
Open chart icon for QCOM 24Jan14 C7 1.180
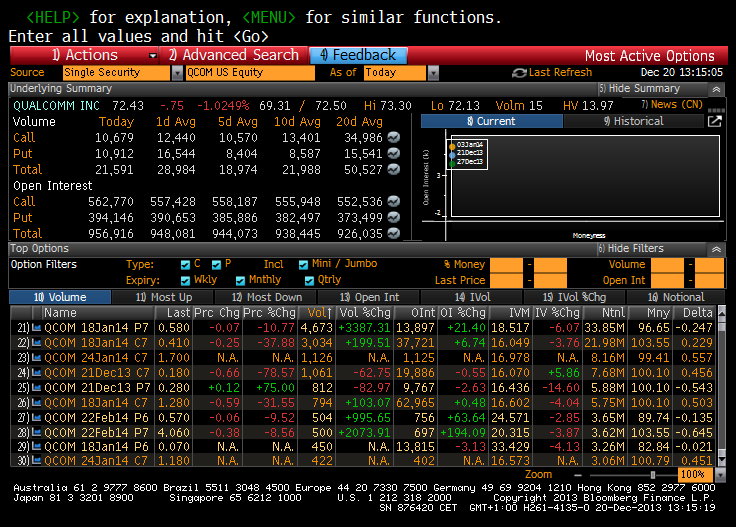click(36, 461)
